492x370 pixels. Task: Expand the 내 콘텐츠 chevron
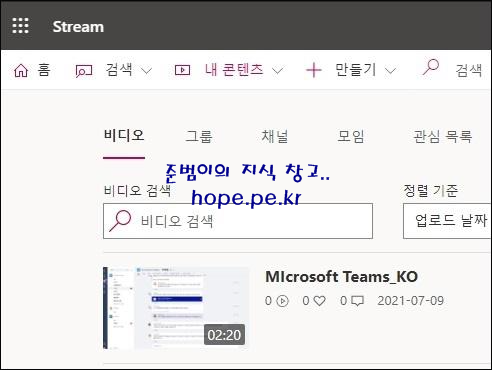pyautogui.click(x=278, y=71)
